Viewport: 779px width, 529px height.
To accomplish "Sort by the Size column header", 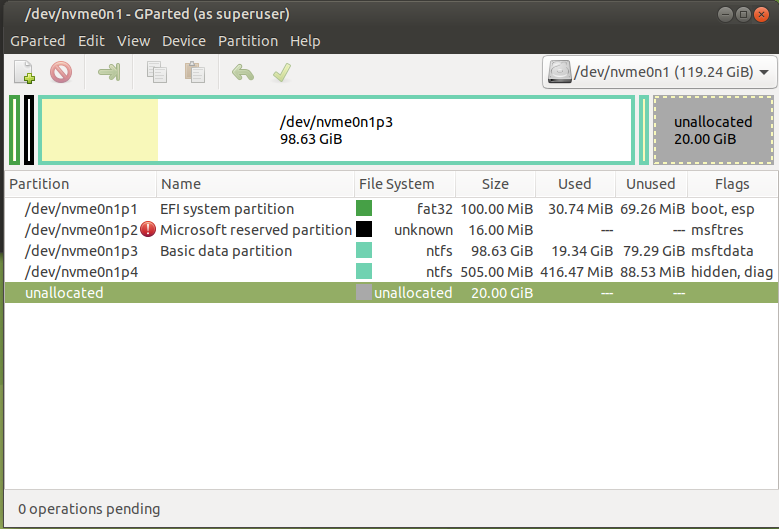I will pos(495,184).
